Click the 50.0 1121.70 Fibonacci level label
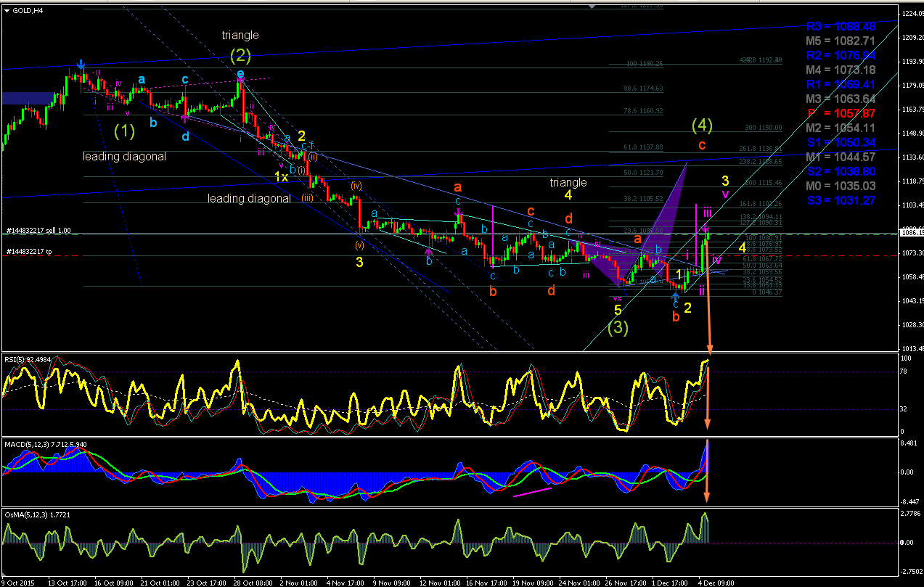Screen dimensions: 924x587 642,173
